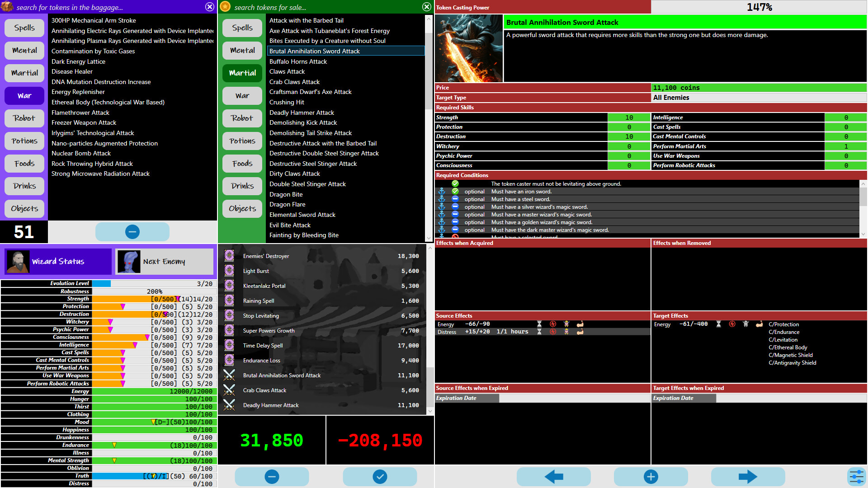Toggle the green check next to "Must have an iron sword"

[x=455, y=191]
